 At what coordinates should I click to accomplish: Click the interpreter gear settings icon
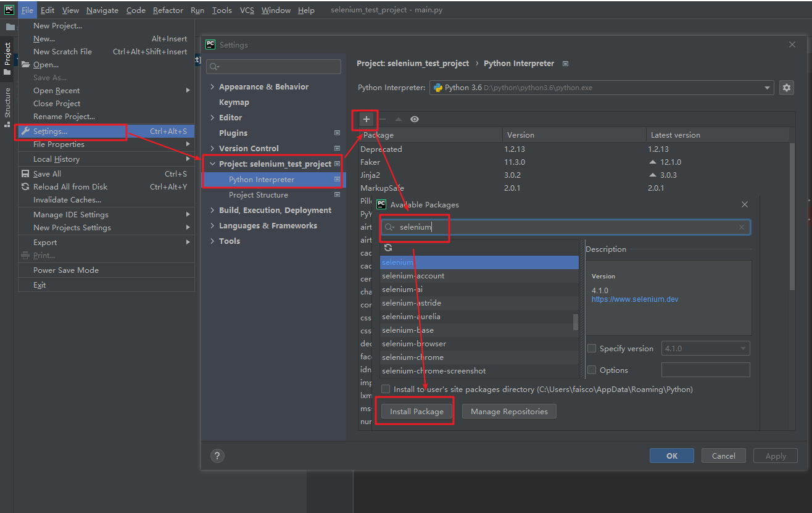point(786,88)
